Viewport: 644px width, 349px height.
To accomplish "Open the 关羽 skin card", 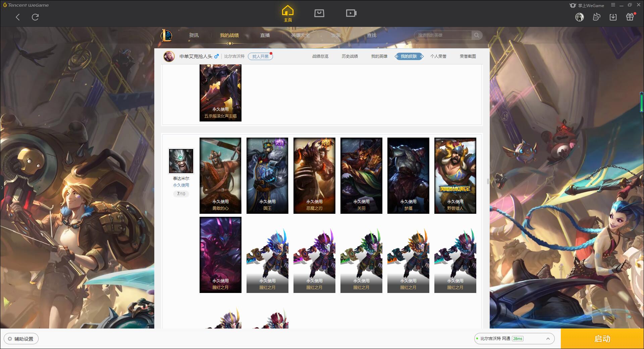I will pyautogui.click(x=361, y=176).
